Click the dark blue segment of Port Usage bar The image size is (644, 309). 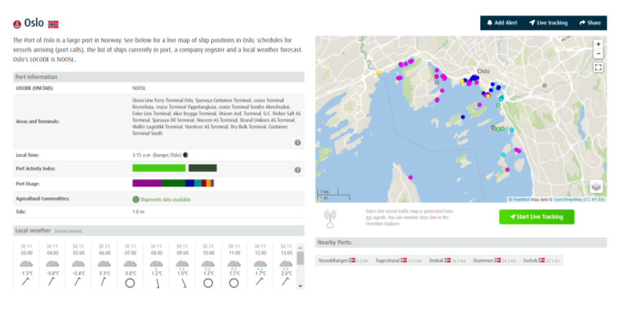point(190,183)
